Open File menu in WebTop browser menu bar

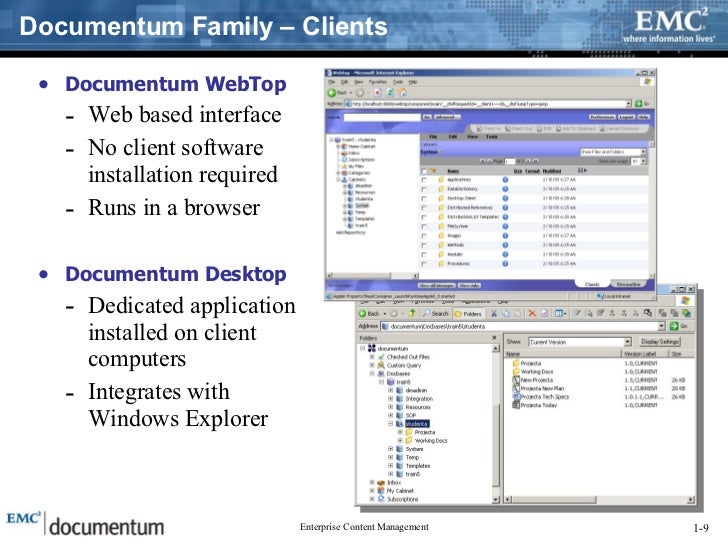[332, 82]
